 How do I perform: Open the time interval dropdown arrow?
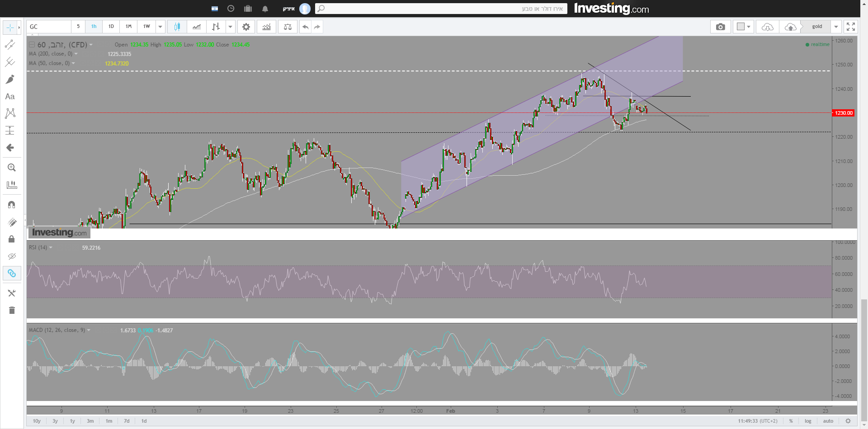pyautogui.click(x=160, y=27)
